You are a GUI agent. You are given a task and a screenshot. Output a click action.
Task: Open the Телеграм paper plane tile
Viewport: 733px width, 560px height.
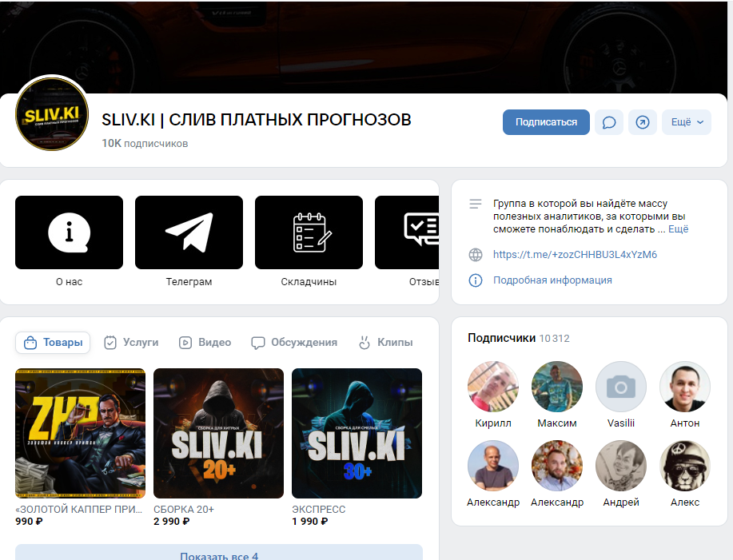click(189, 232)
